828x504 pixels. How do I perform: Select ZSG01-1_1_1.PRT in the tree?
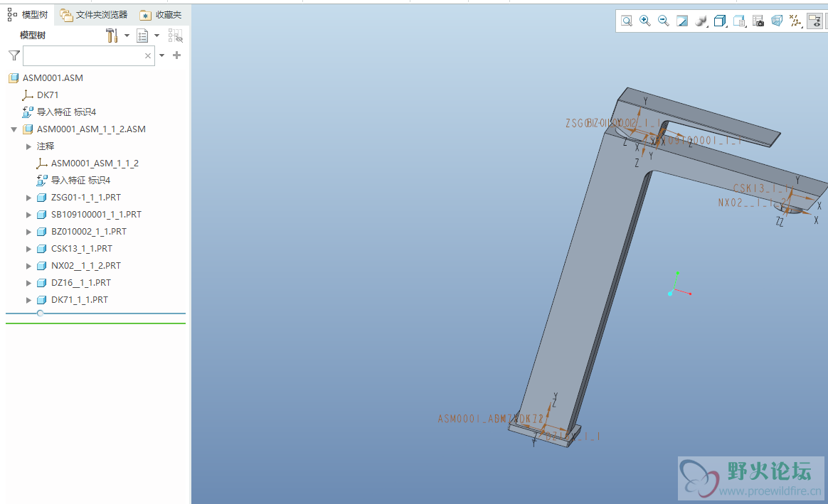[86, 198]
